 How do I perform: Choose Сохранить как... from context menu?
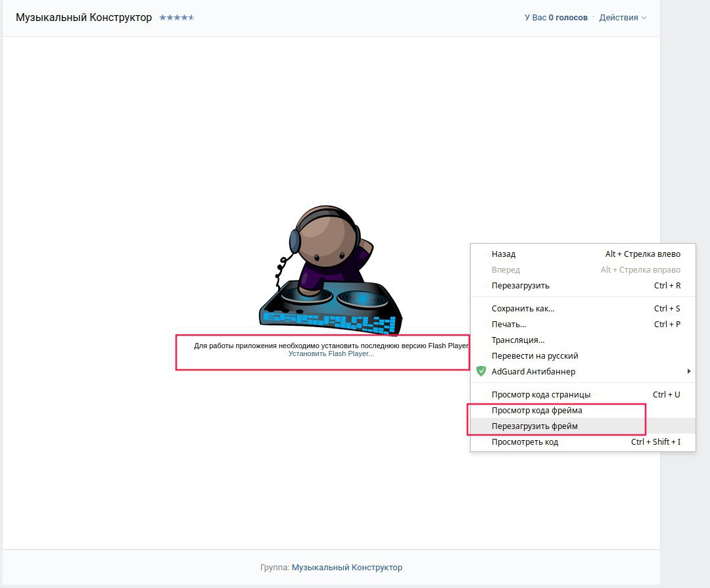coord(582,309)
